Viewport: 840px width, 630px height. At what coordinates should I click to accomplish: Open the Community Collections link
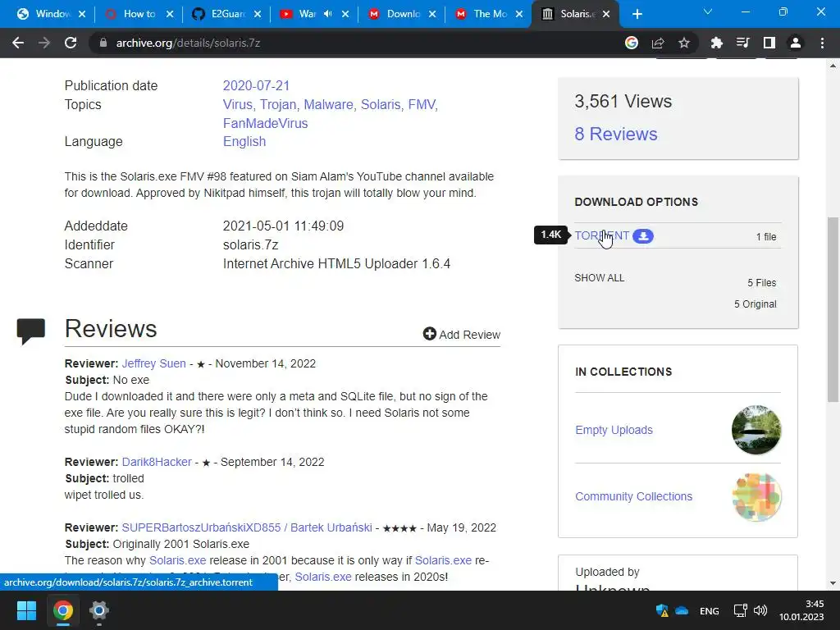click(x=634, y=496)
